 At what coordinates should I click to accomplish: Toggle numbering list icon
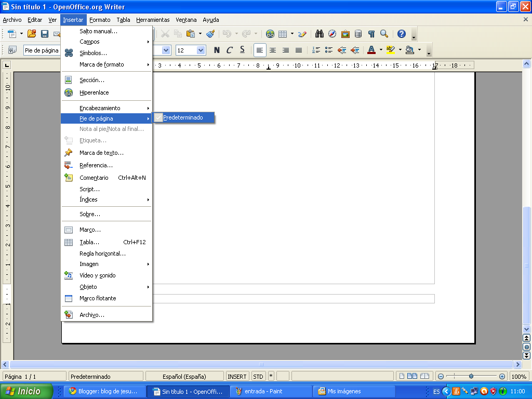click(316, 50)
